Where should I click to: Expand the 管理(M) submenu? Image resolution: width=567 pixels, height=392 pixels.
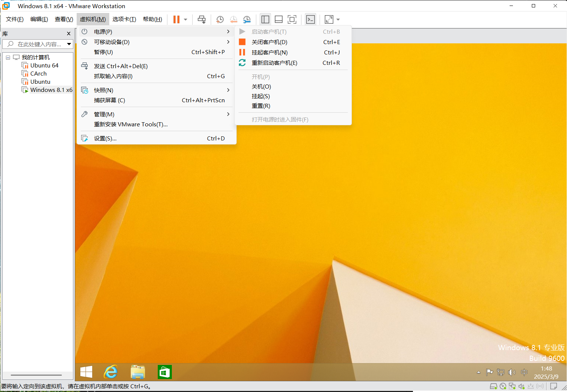[156, 114]
